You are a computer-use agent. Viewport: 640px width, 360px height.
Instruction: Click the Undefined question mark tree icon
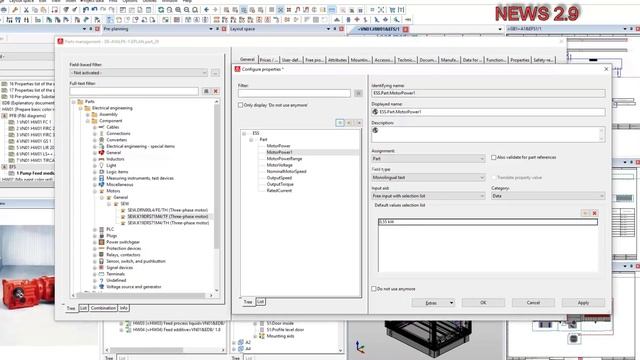(102, 280)
